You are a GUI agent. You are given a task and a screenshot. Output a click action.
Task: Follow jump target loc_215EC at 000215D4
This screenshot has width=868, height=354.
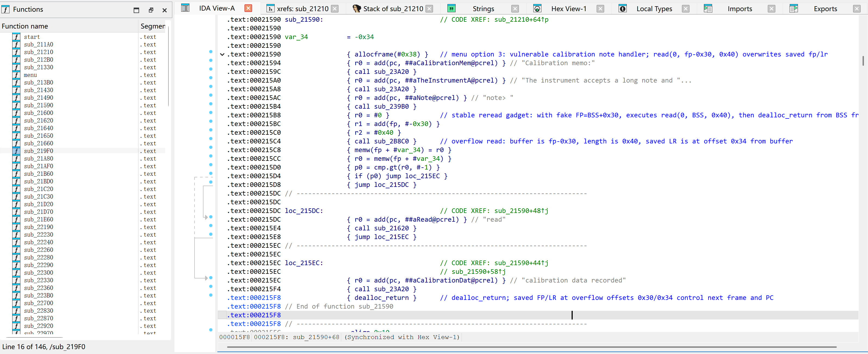point(422,176)
